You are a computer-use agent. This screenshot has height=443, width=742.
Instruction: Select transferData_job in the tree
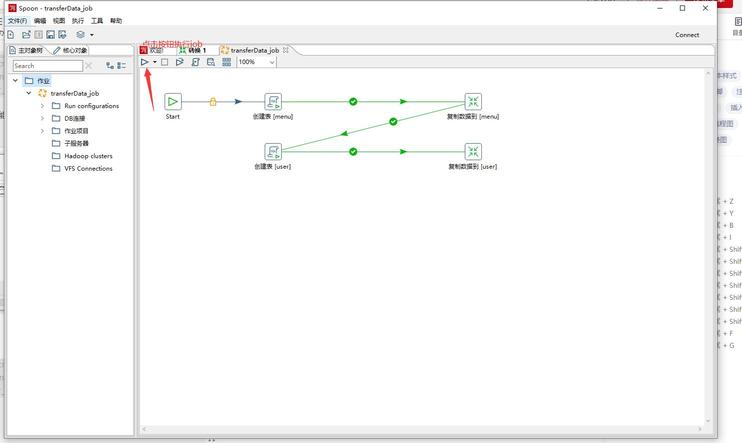[69, 93]
